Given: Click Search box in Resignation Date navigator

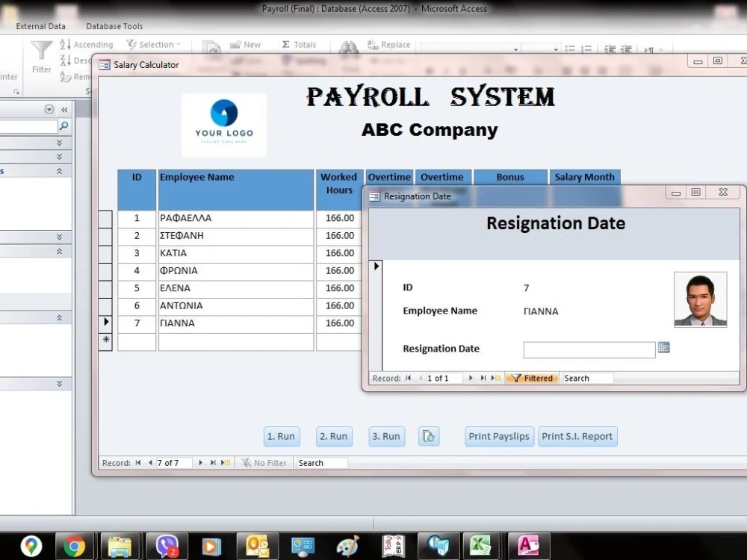Looking at the screenshot, I should (x=587, y=378).
